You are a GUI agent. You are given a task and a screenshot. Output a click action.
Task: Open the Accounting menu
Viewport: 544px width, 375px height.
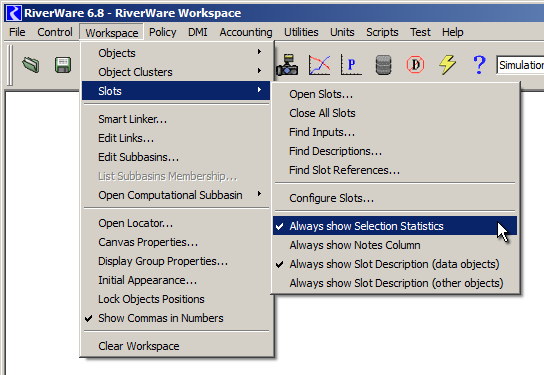point(246,32)
